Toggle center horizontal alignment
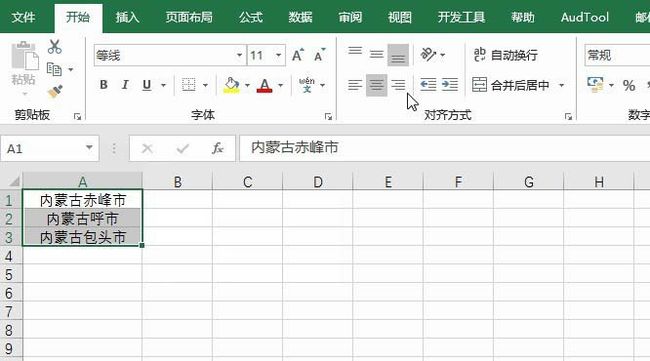Viewport: 650px width, 361px height. [376, 85]
